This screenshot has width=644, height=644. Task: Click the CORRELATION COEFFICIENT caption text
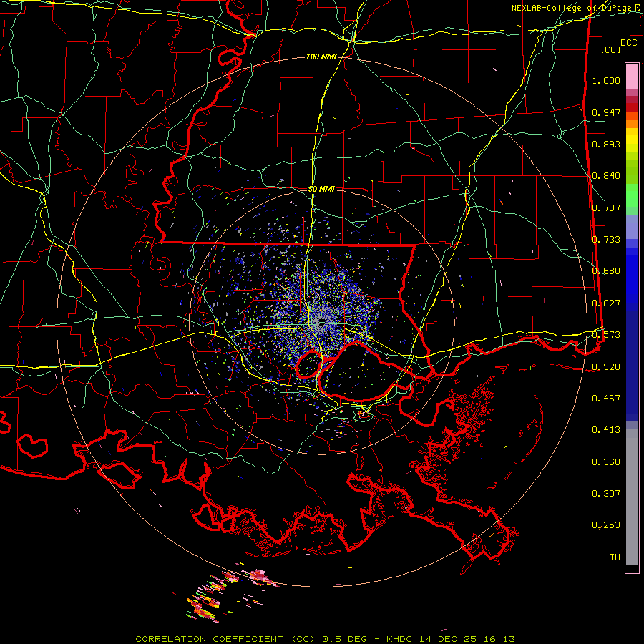click(x=209, y=639)
